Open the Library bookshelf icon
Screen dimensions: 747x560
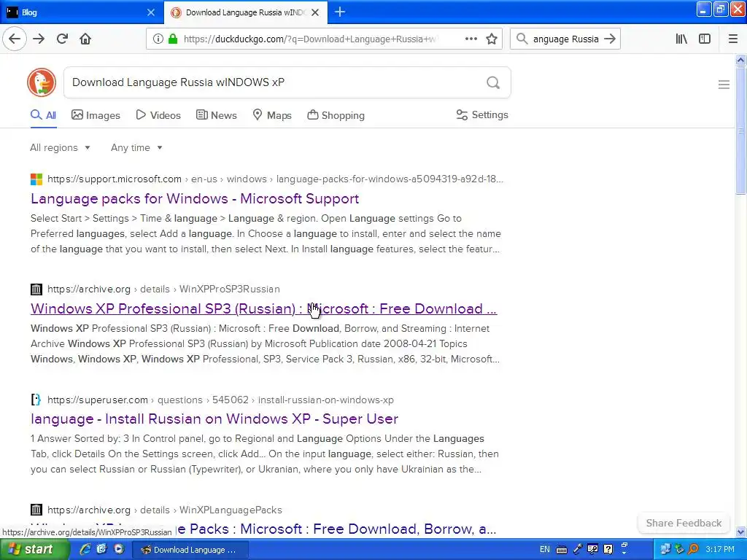click(x=681, y=39)
